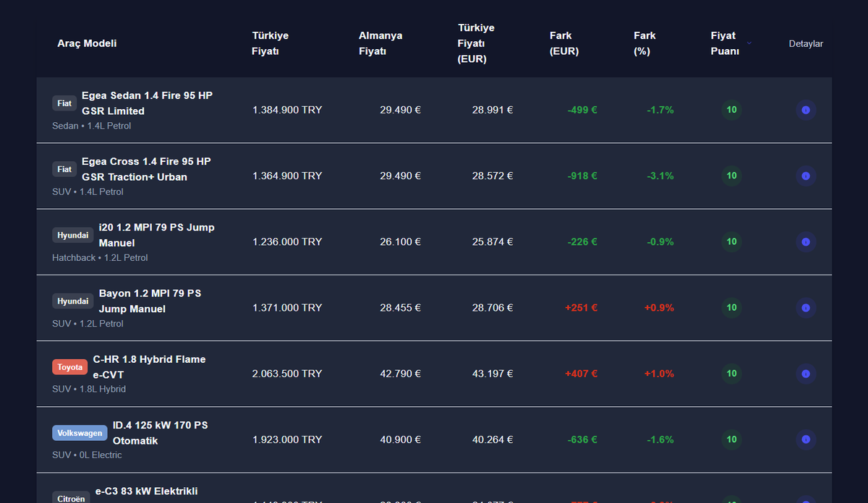Click difference value -918 €
The image size is (868, 503).
coord(582,176)
